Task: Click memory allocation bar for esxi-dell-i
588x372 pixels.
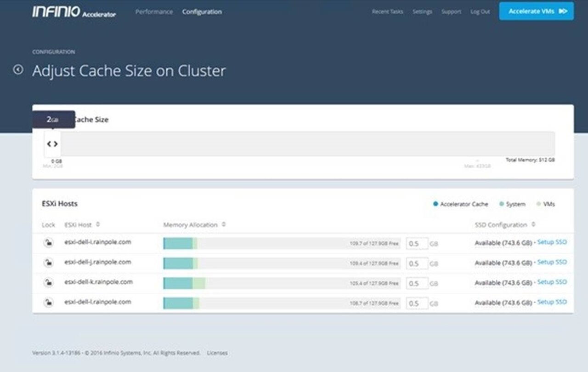Action: coord(282,244)
